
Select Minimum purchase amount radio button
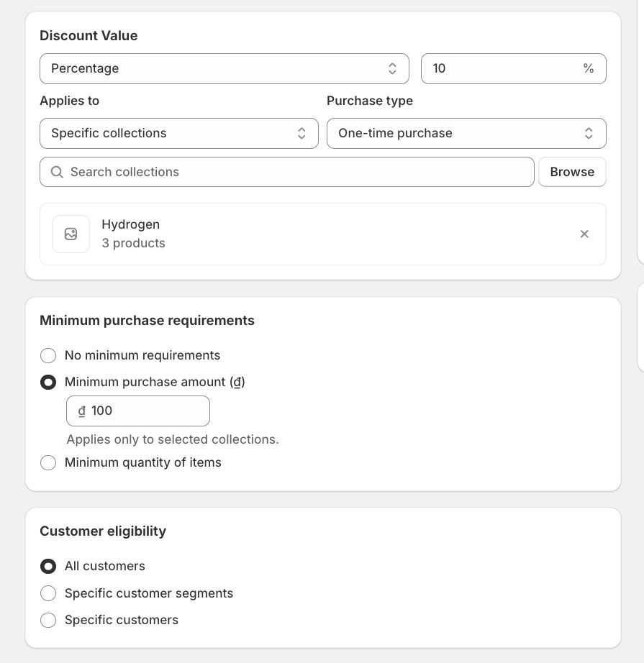(48, 383)
